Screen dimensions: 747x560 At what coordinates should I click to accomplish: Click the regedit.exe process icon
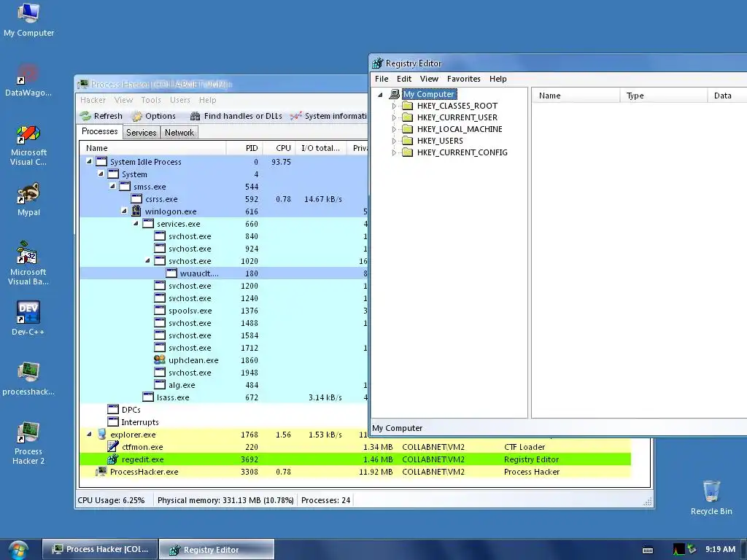pos(113,459)
